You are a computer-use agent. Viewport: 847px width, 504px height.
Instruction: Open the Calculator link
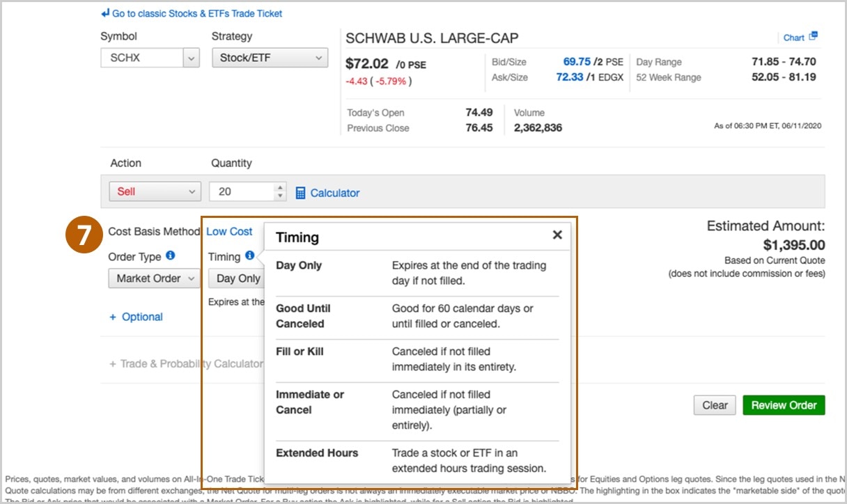(335, 193)
